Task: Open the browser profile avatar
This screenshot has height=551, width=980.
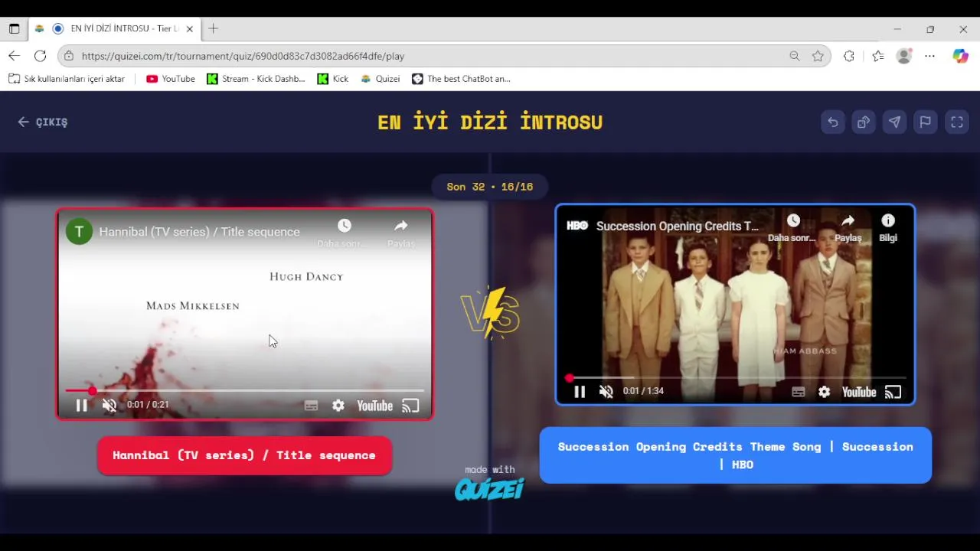Action: 904,56
